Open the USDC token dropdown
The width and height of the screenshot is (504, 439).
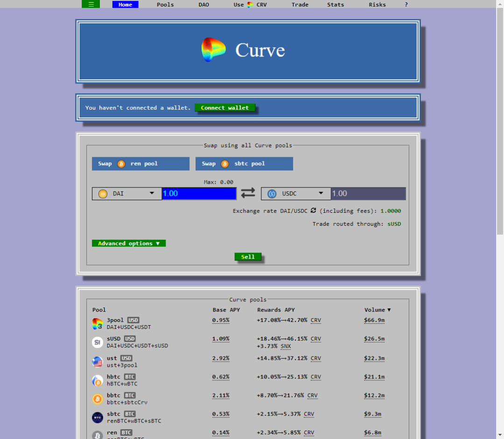(x=296, y=194)
